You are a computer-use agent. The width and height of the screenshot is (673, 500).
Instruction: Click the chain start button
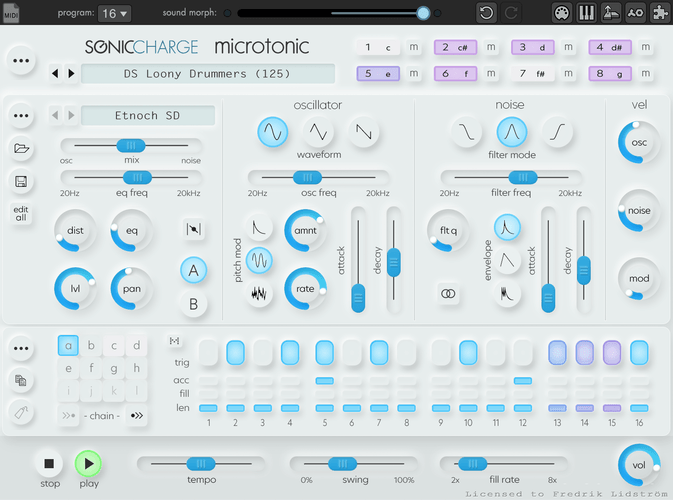69,415
